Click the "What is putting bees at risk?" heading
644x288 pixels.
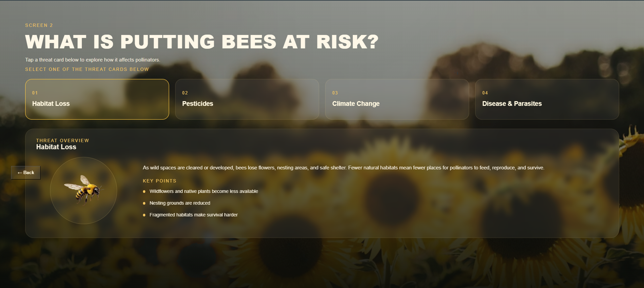[202, 42]
